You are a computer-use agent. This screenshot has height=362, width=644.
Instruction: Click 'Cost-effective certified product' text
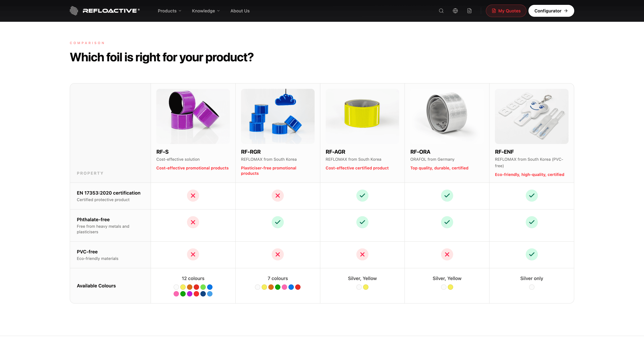[357, 168]
